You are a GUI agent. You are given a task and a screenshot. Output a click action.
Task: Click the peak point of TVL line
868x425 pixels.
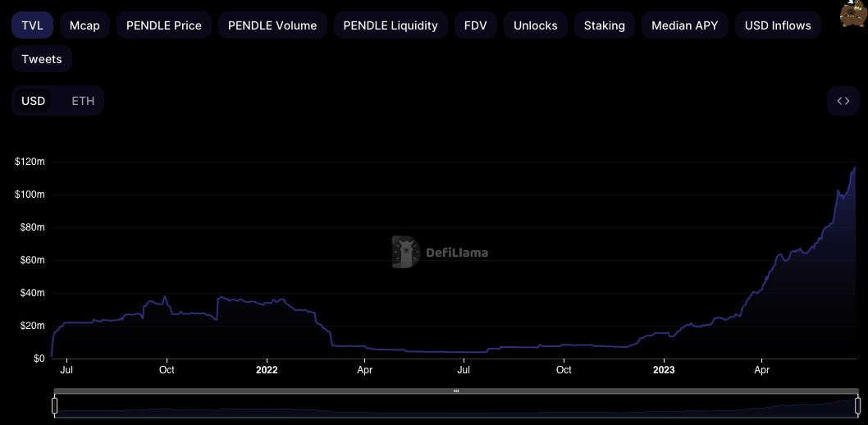pyautogui.click(x=855, y=167)
